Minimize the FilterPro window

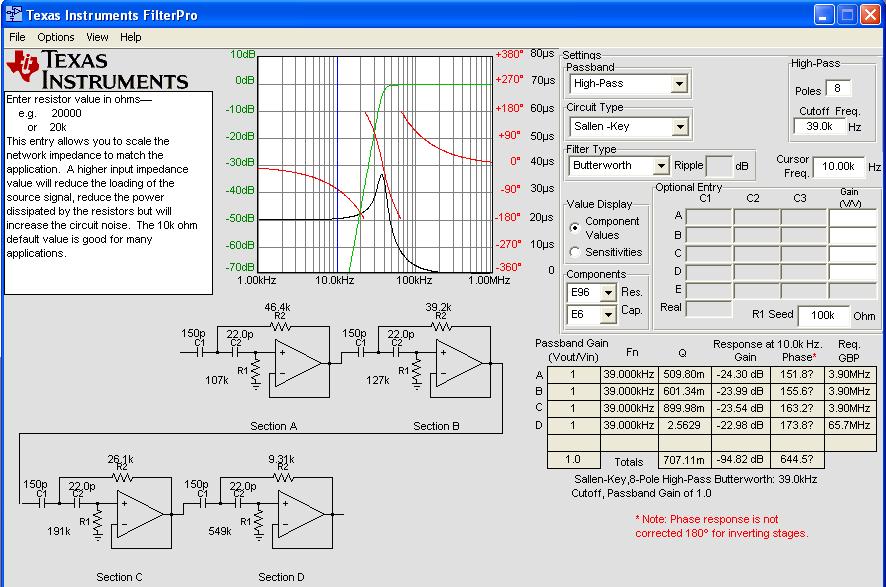[824, 15]
